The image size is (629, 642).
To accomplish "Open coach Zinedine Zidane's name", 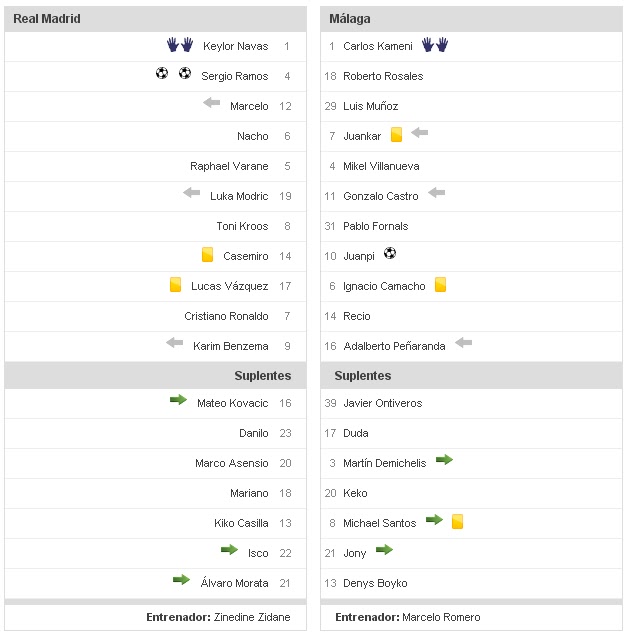I will click(x=252, y=617).
